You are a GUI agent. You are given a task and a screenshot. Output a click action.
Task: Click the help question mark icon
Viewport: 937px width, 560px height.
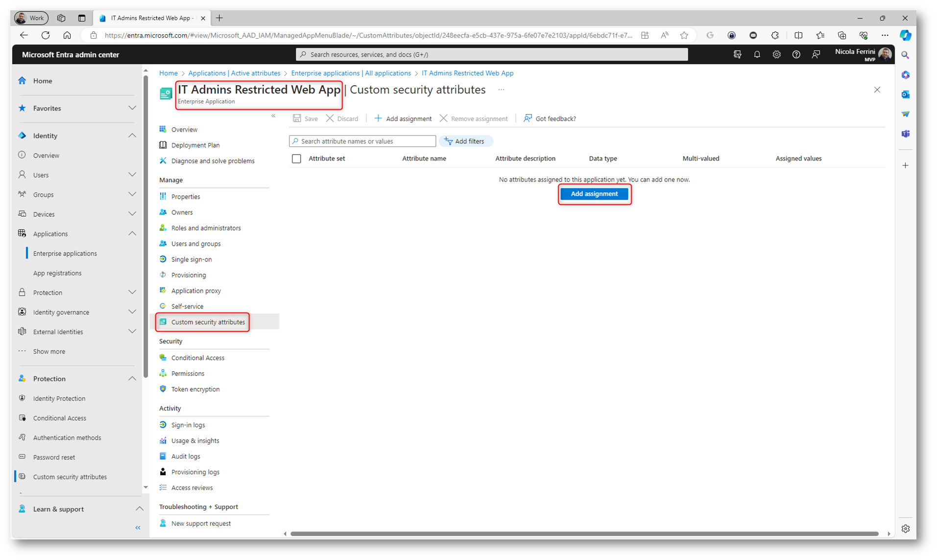[x=796, y=54]
